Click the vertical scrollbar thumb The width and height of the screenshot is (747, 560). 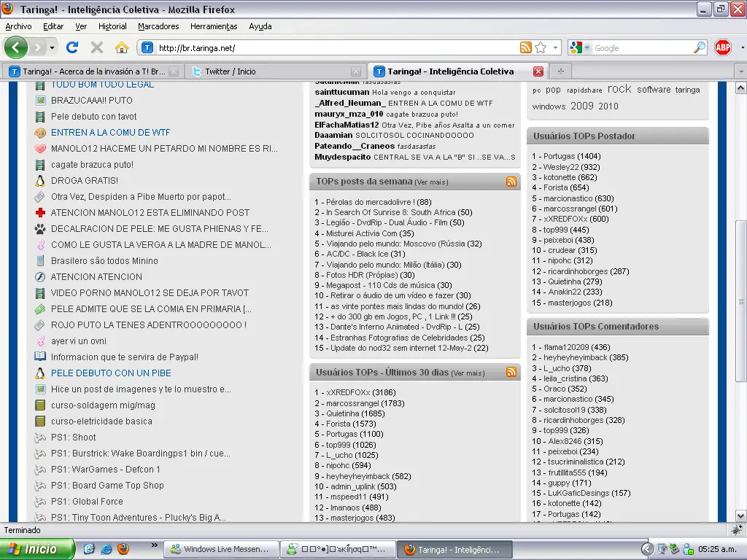tap(741, 301)
